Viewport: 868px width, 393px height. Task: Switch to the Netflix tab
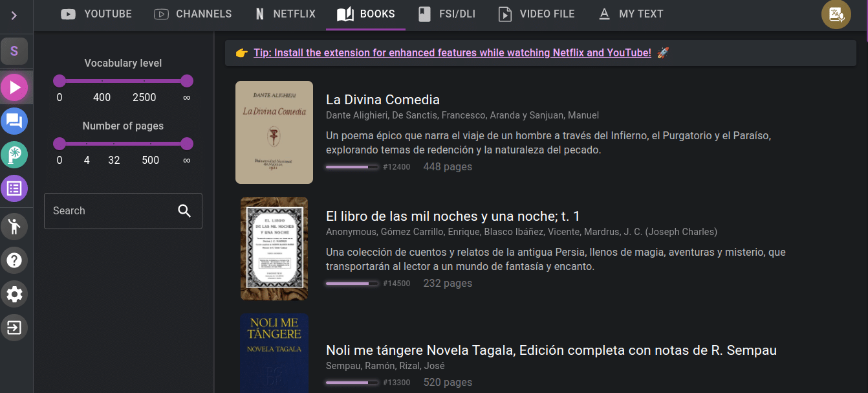click(285, 14)
